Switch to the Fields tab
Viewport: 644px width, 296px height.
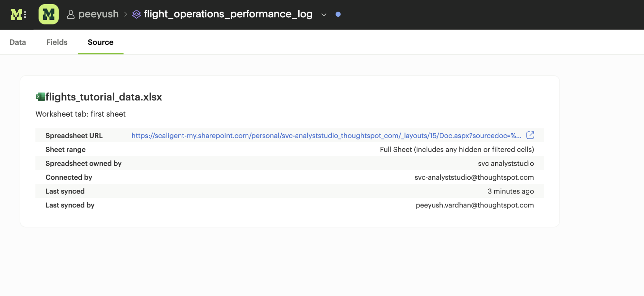click(57, 42)
